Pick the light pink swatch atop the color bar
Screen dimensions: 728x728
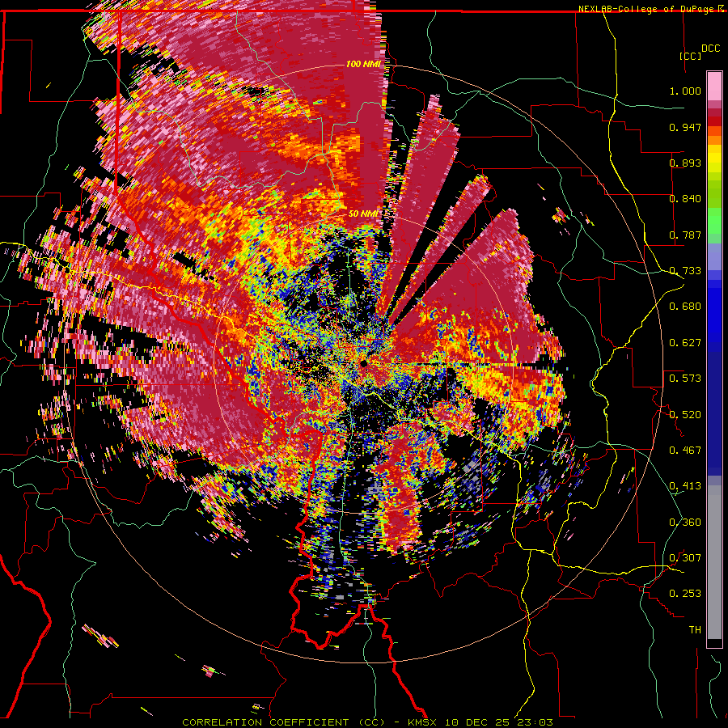pos(714,86)
